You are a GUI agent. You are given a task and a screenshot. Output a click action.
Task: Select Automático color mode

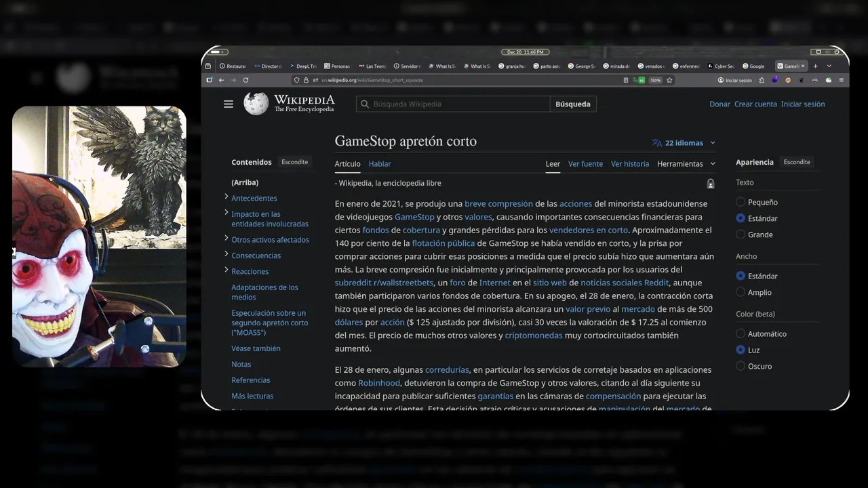(x=741, y=333)
